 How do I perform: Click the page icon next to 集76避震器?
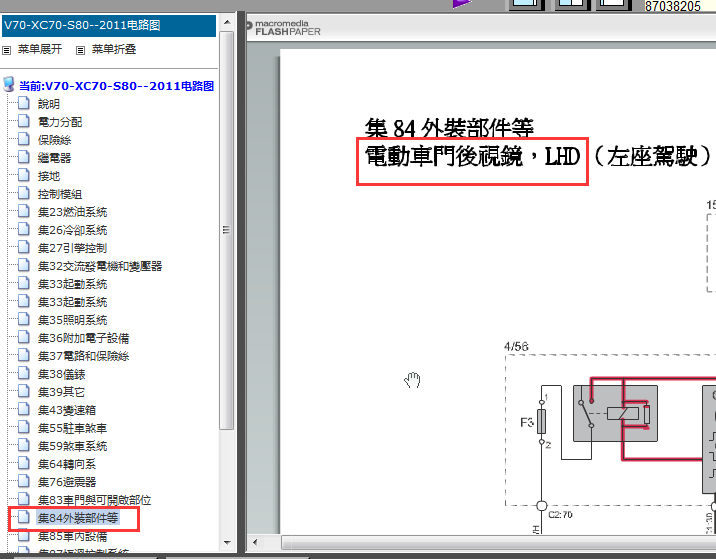pyautogui.click(x=24, y=481)
